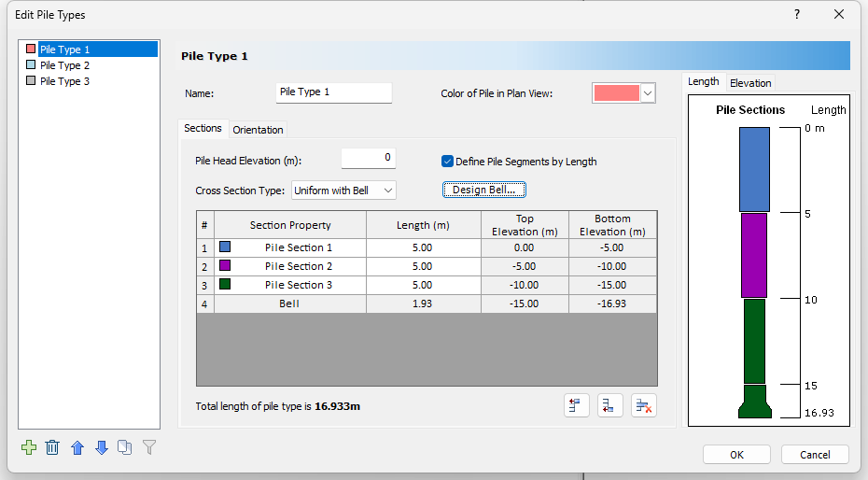Click the insert row below icon

click(610, 405)
